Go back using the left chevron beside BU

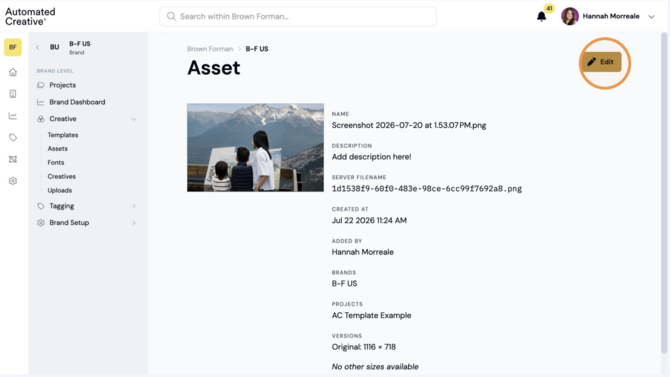[38, 47]
